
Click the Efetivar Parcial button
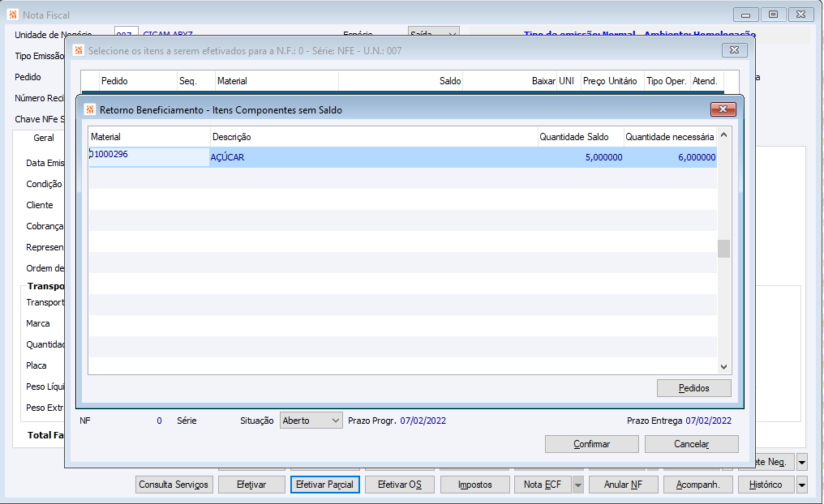point(324,485)
